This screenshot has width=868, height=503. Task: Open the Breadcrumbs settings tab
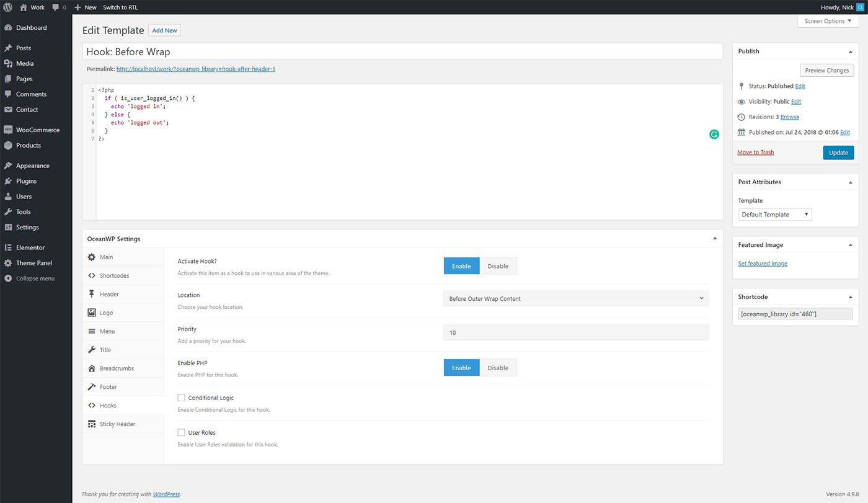[123, 368]
